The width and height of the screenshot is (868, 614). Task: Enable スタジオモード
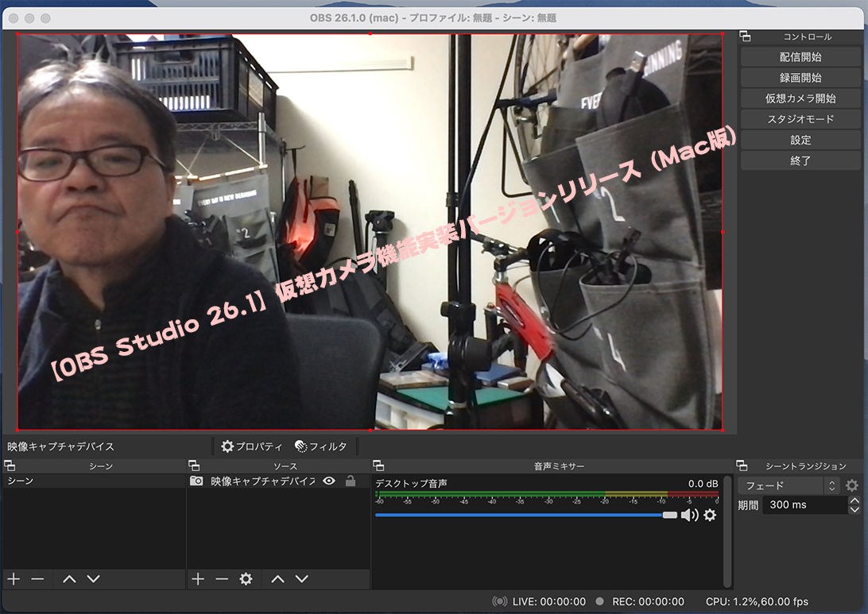[x=800, y=119]
